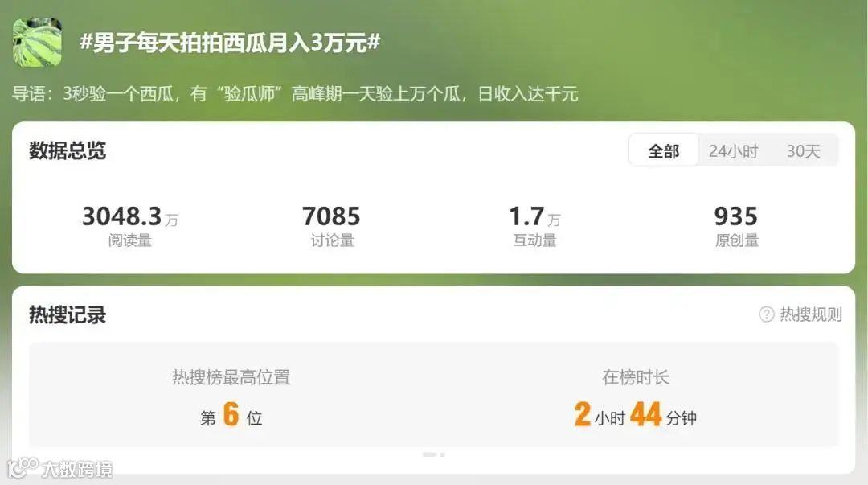The width and height of the screenshot is (868, 485).
Task: Click the 导语 introduction text line
Action: [295, 93]
